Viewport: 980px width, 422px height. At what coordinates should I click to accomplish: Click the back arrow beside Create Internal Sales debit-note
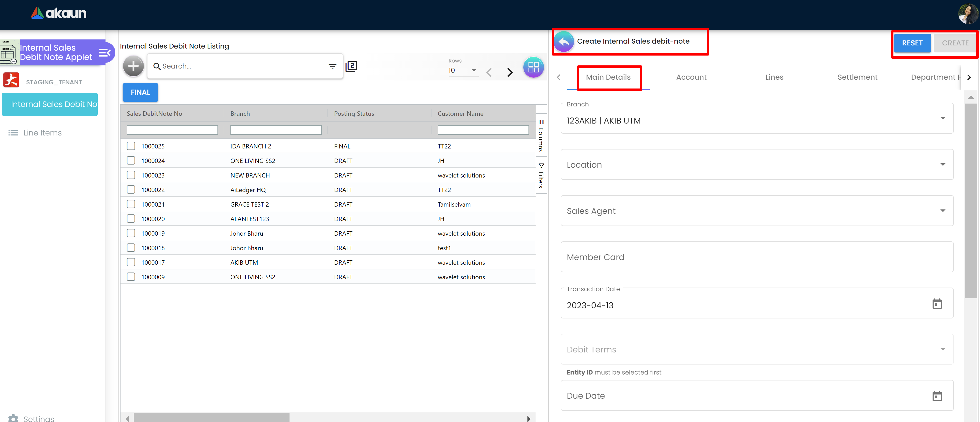564,42
